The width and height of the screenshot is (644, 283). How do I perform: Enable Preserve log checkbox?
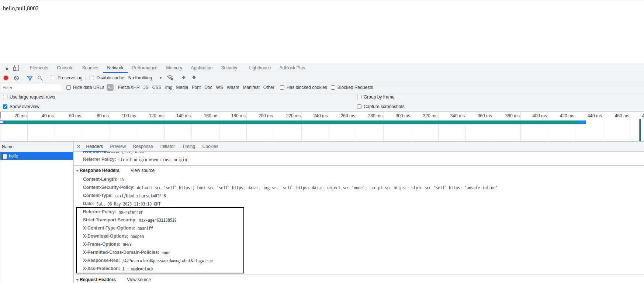tap(53, 78)
